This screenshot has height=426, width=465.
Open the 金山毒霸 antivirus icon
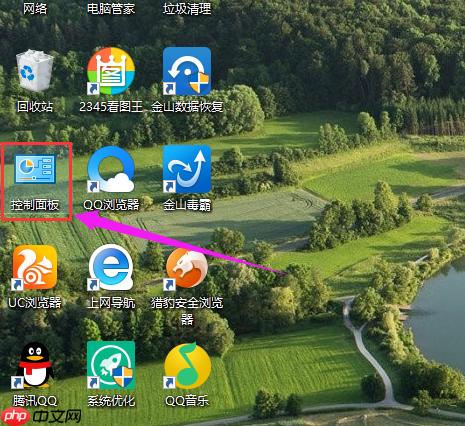point(187,169)
